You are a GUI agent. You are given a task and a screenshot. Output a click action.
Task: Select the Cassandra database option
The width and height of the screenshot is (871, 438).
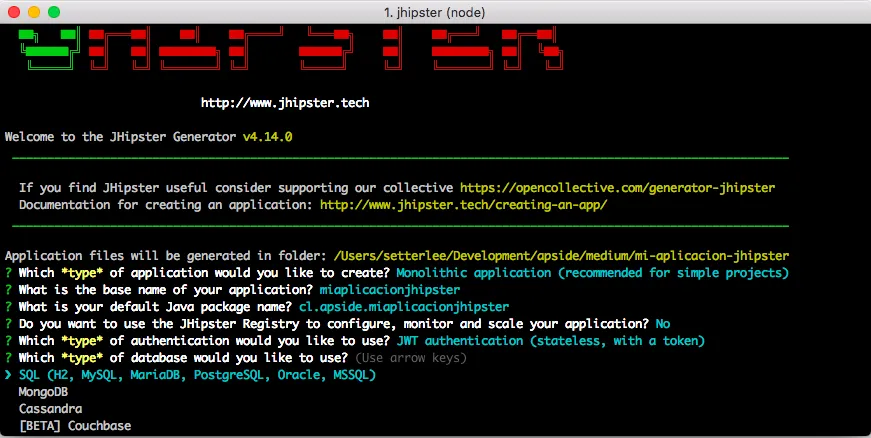tap(51, 409)
